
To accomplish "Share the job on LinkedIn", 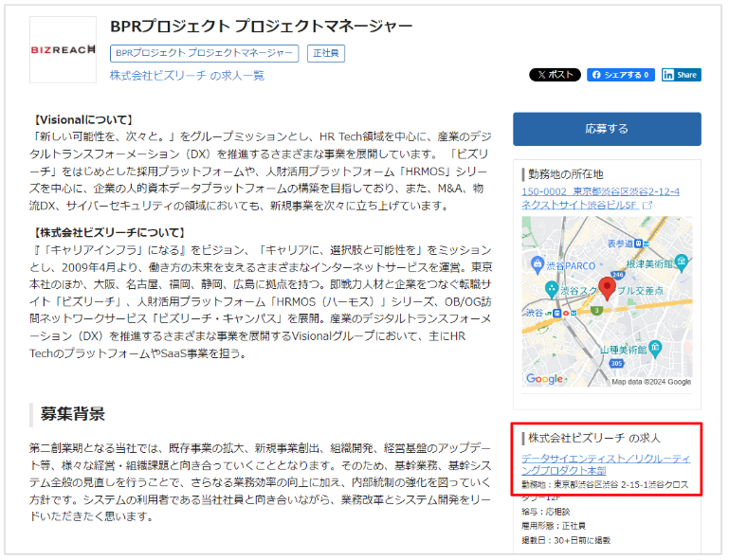I will [x=681, y=75].
